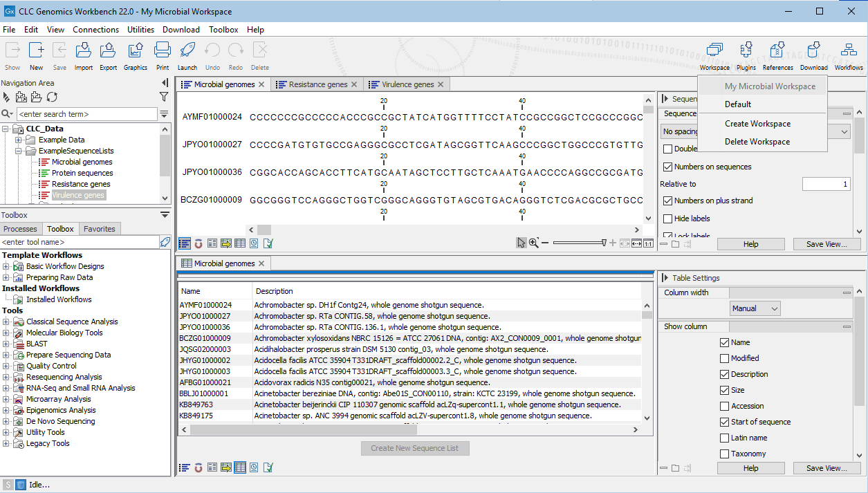Launch a tool with the Launch icon
The height and width of the screenshot is (493, 868).
[187, 55]
